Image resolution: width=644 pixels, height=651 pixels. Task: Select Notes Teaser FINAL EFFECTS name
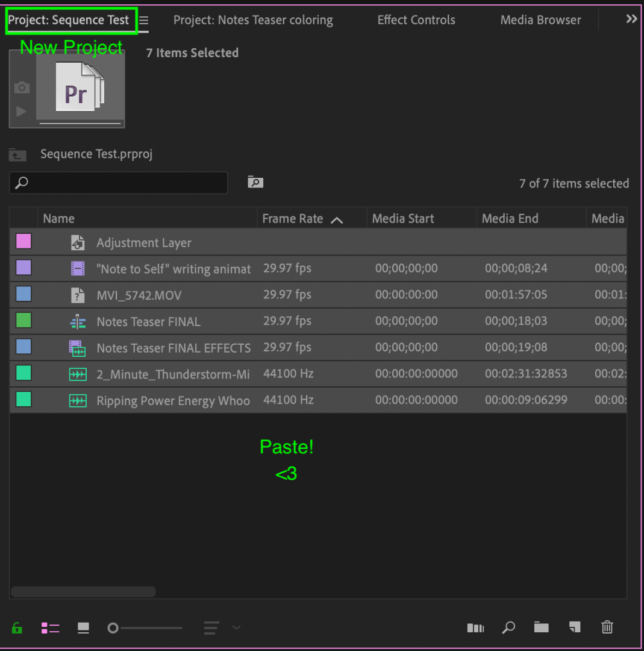click(174, 348)
